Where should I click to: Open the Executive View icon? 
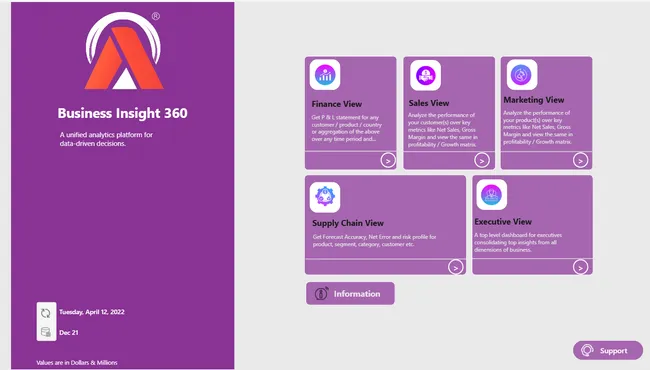tap(492, 194)
